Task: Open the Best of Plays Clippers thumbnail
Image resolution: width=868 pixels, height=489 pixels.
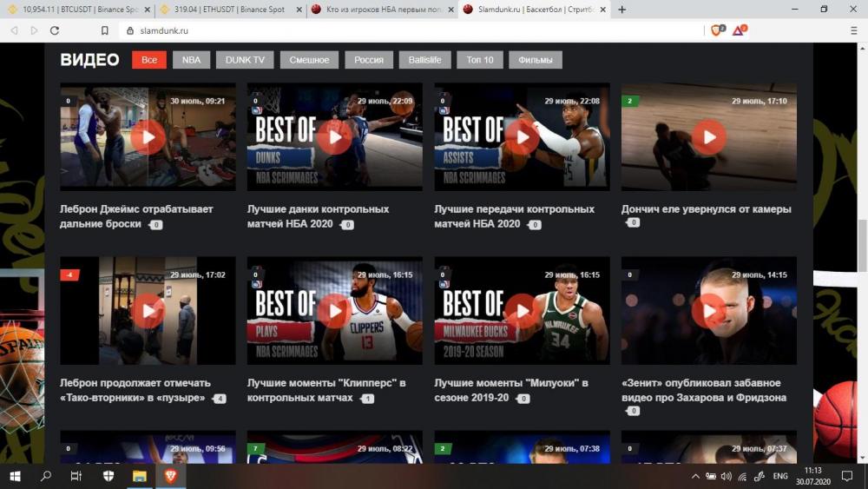Action: [x=334, y=310]
